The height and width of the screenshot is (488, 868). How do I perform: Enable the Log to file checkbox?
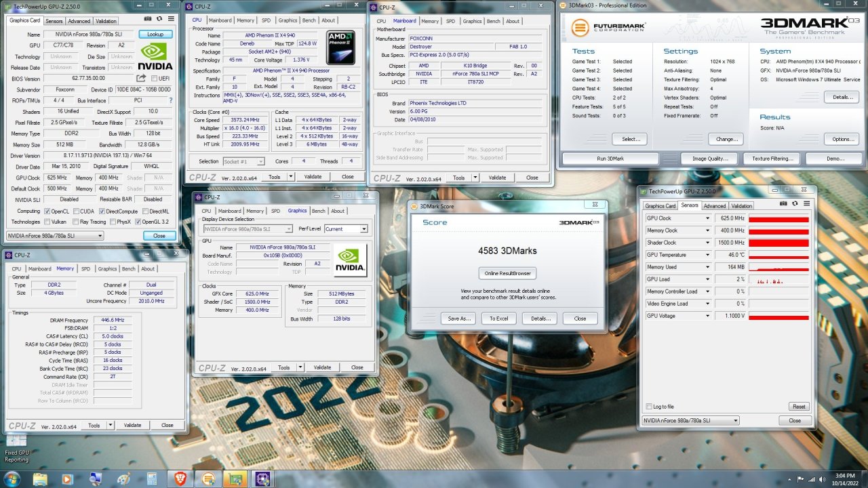point(649,407)
